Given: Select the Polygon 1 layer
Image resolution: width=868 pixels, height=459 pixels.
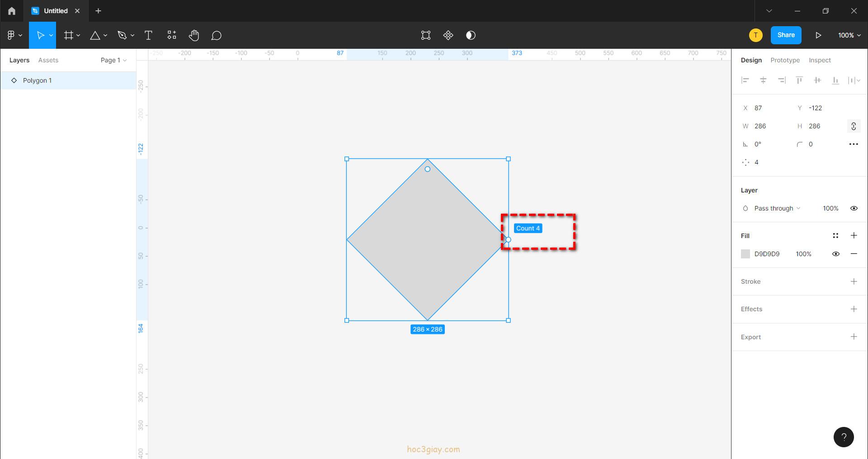Looking at the screenshot, I should coord(37,80).
